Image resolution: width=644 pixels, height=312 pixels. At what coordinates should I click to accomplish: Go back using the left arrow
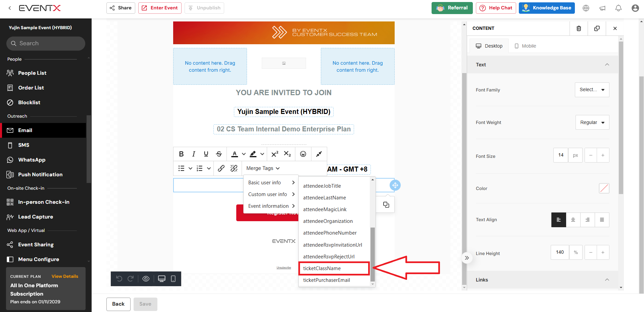tap(10, 8)
